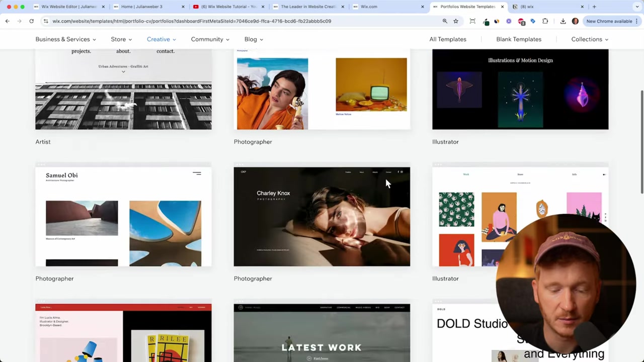Show Chrome downloads
The height and width of the screenshot is (362, 644).
click(563, 21)
